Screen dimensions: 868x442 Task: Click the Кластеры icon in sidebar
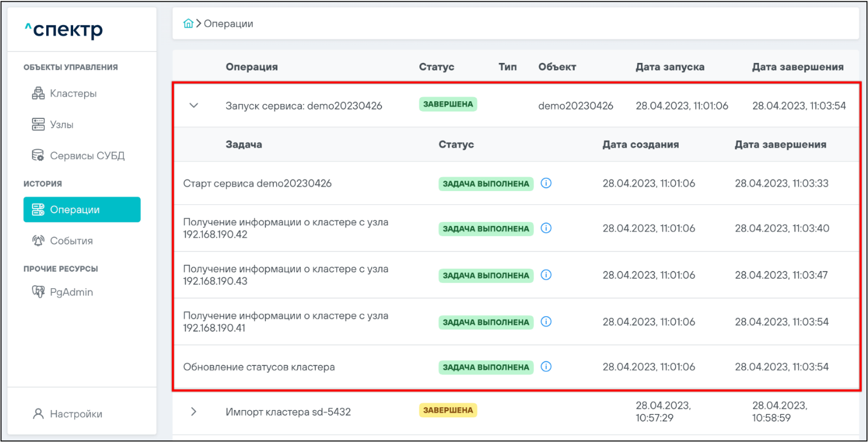[x=38, y=94]
